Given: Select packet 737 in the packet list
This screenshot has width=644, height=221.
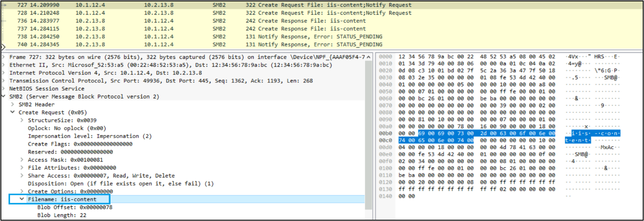Looking at the screenshot, I should 322,29.
